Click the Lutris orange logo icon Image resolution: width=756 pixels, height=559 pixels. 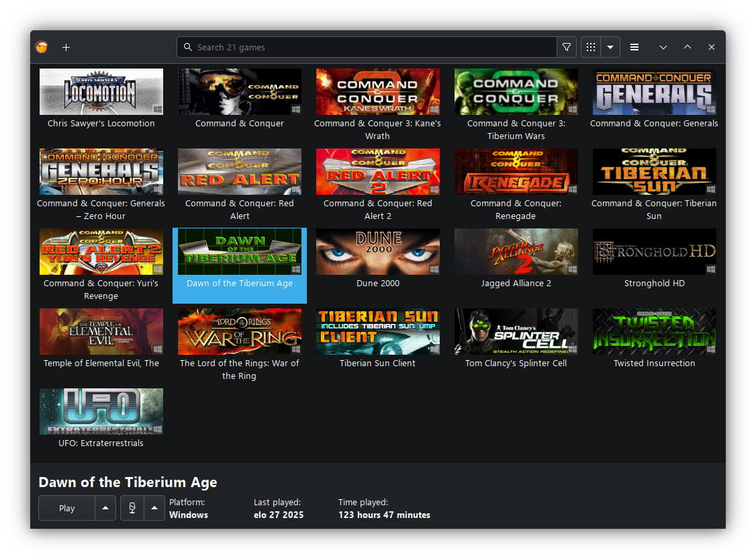pos(42,47)
